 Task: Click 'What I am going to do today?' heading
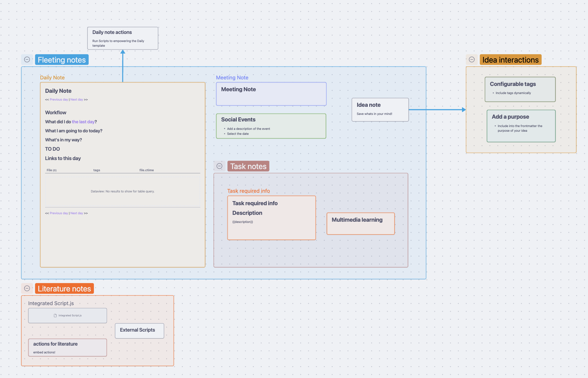point(74,131)
